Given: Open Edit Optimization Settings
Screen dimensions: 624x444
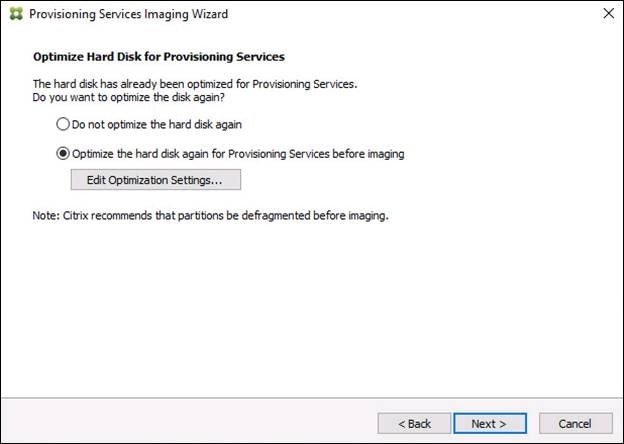Looking at the screenshot, I should pyautogui.click(x=155, y=180).
